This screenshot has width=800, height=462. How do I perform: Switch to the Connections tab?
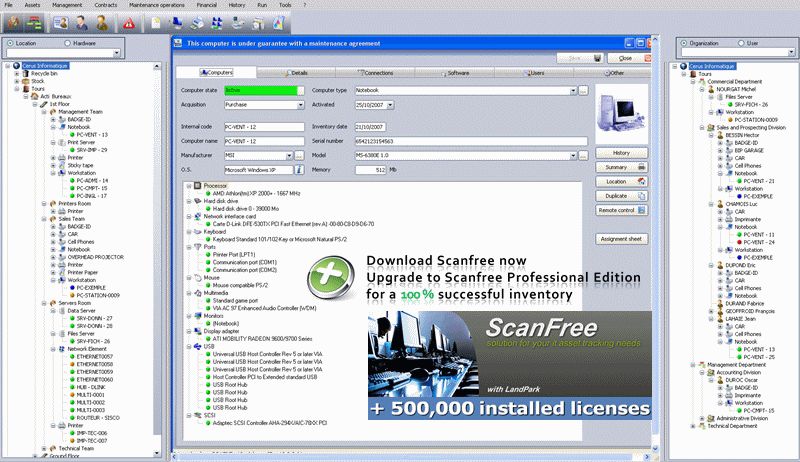coord(376,73)
